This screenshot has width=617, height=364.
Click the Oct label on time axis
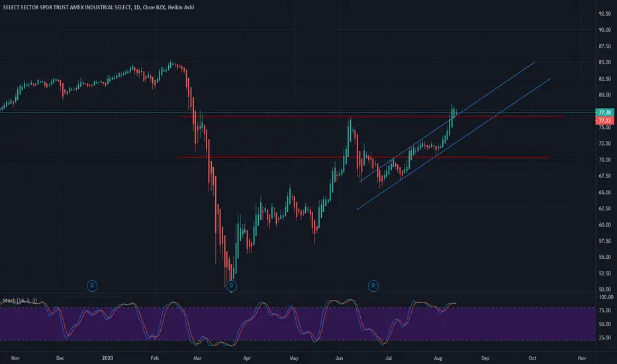pyautogui.click(x=532, y=358)
